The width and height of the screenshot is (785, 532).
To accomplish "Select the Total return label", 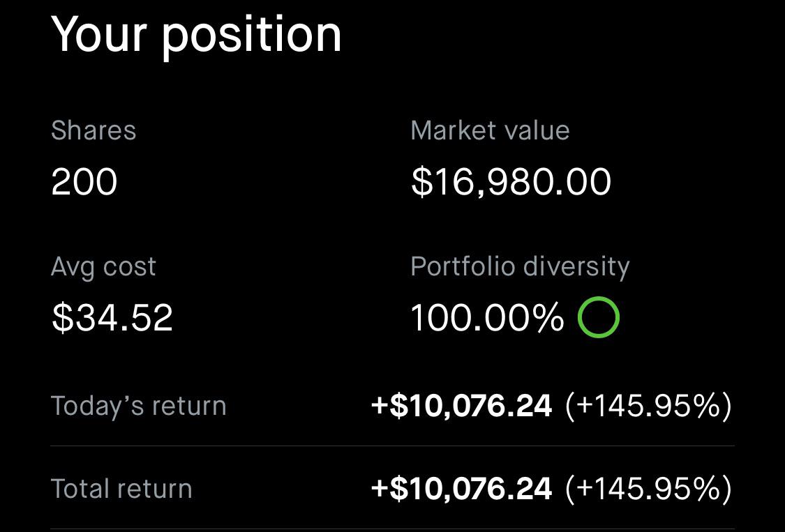I will (x=121, y=489).
